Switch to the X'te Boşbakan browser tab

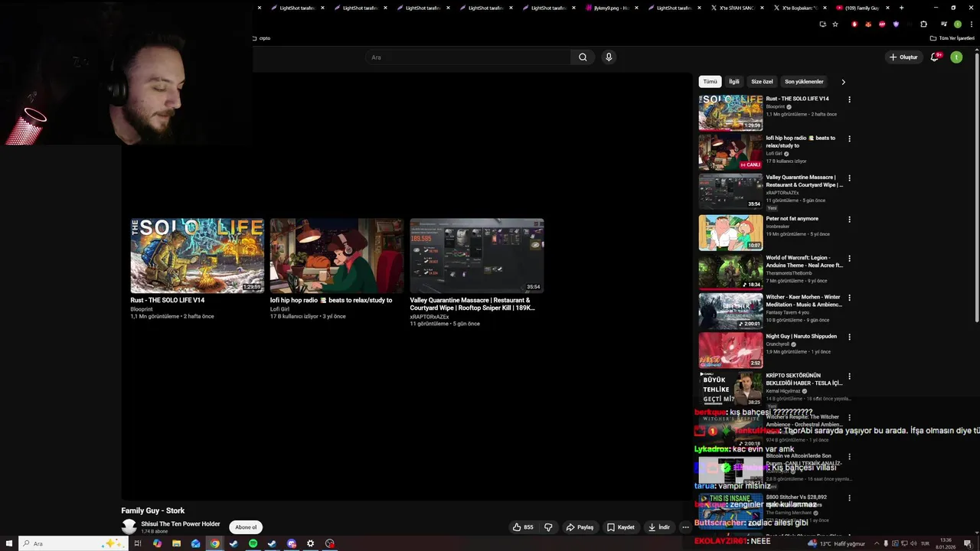pyautogui.click(x=799, y=8)
